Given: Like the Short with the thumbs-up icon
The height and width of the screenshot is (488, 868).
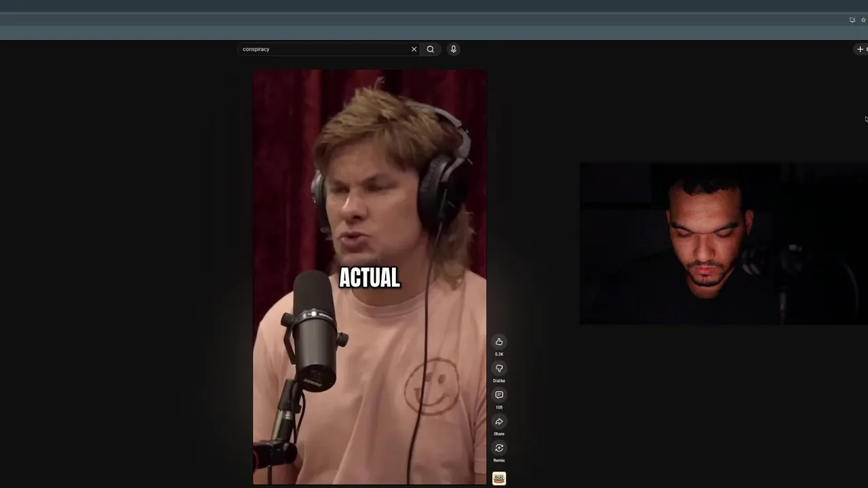Looking at the screenshot, I should (x=499, y=342).
